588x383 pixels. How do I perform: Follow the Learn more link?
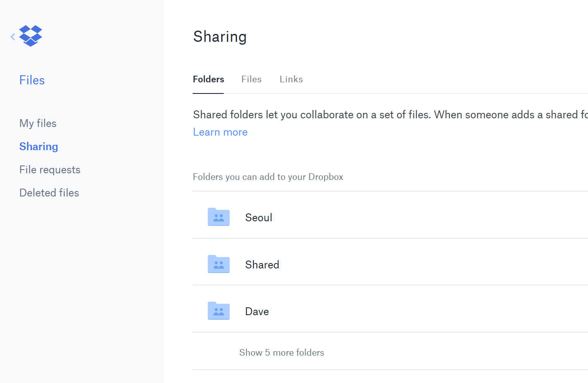coord(220,132)
